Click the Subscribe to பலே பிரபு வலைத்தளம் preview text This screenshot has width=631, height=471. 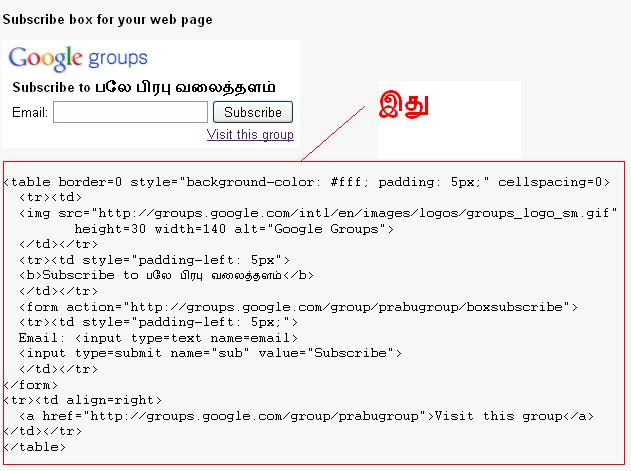click(144, 87)
